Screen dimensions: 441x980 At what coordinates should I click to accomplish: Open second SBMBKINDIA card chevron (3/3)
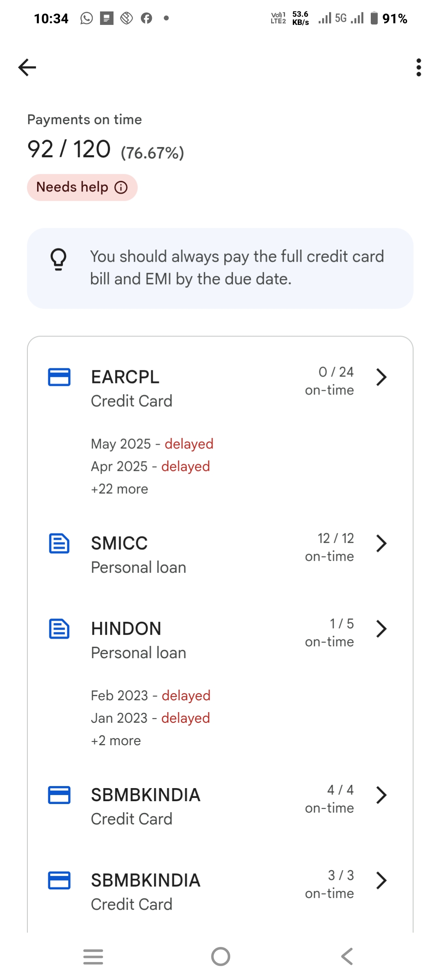point(381,880)
